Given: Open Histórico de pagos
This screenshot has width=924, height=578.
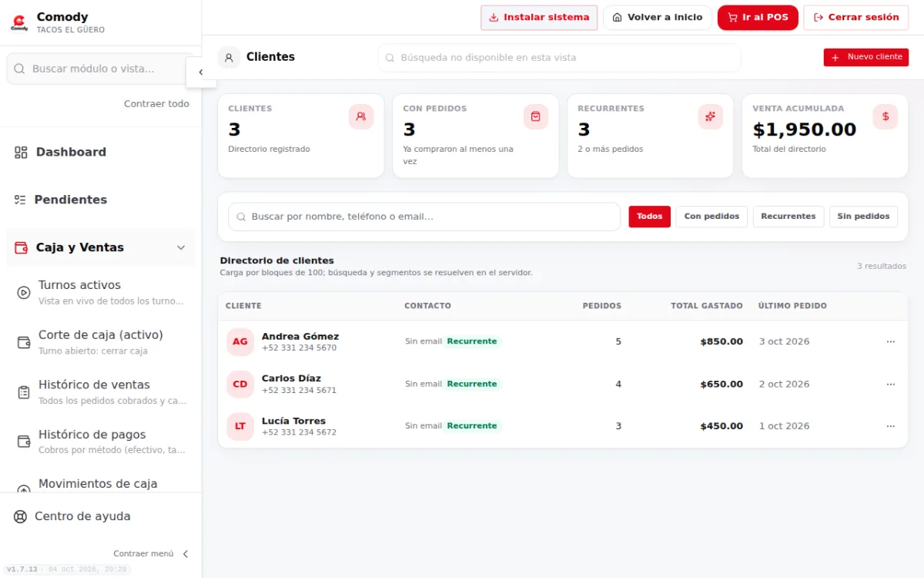Looking at the screenshot, I should pyautogui.click(x=100, y=442).
